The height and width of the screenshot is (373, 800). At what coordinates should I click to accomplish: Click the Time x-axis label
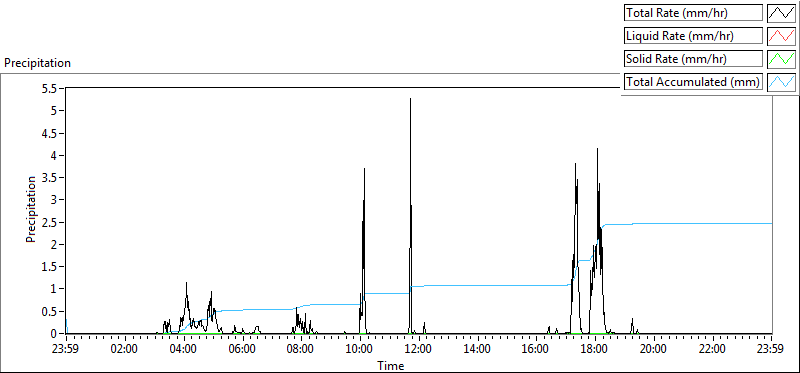click(x=391, y=366)
